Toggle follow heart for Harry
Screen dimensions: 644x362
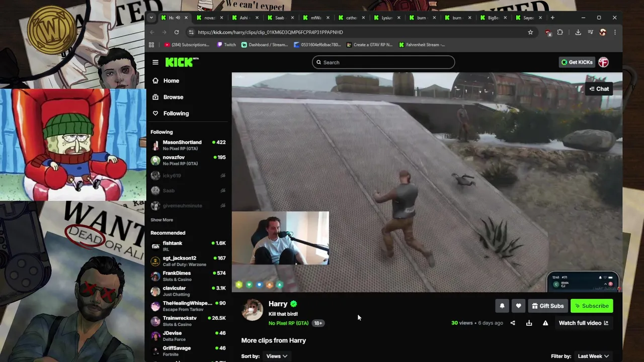[518, 306]
